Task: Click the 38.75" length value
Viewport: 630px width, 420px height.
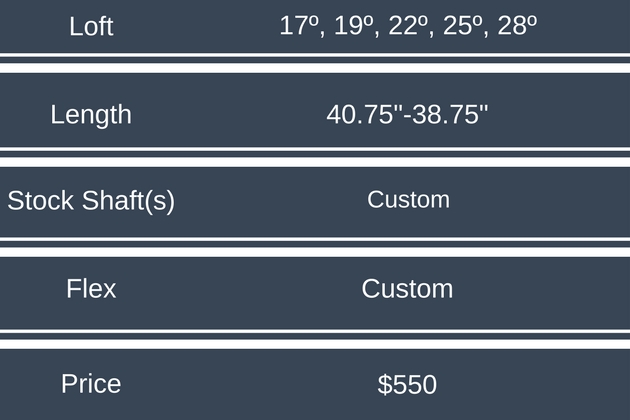Action: [x=449, y=114]
